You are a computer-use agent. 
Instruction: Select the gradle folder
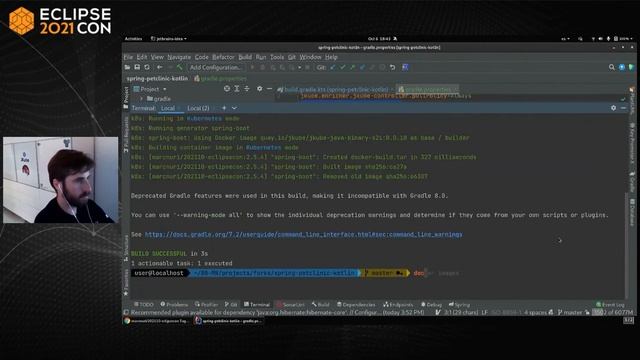tap(159, 99)
